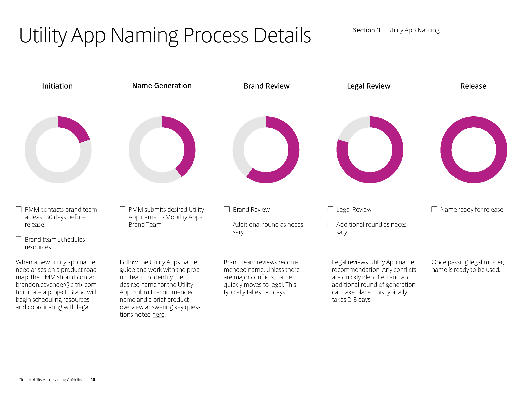The height and width of the screenshot is (399, 532).
Task: Click the Initiation progress donut chart
Action: [58, 150]
